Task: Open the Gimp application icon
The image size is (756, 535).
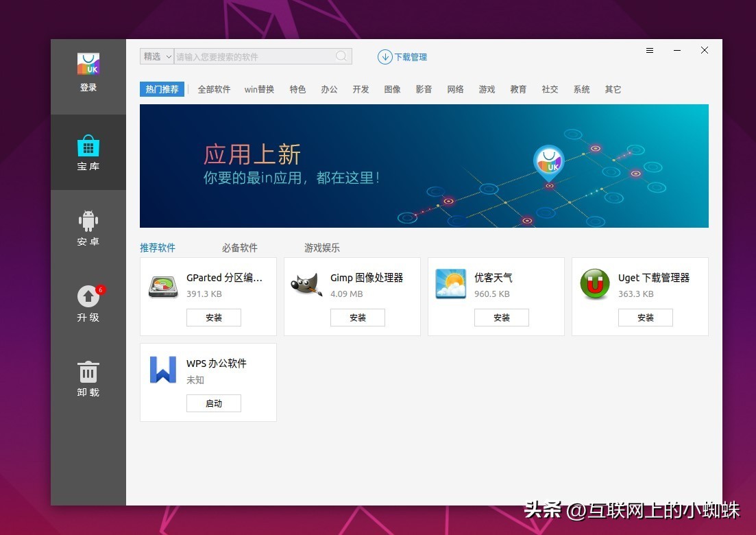Action: (x=306, y=286)
